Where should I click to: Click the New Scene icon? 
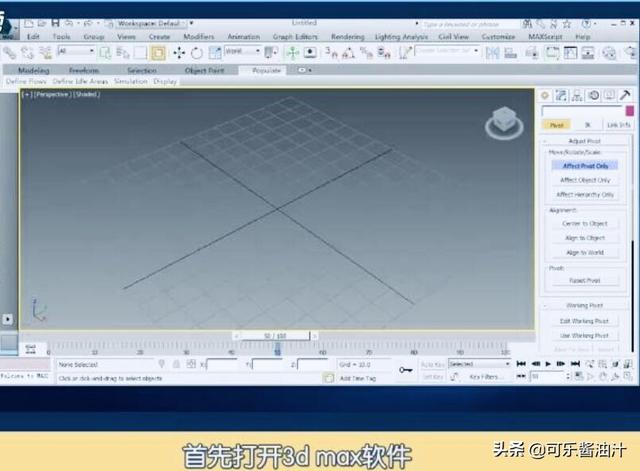[x=28, y=23]
